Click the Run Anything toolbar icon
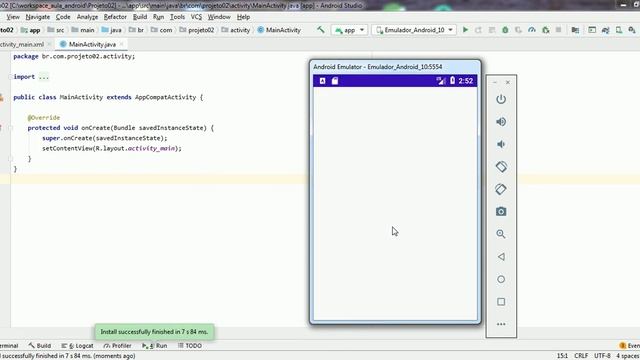The image size is (640, 360). (592, 30)
